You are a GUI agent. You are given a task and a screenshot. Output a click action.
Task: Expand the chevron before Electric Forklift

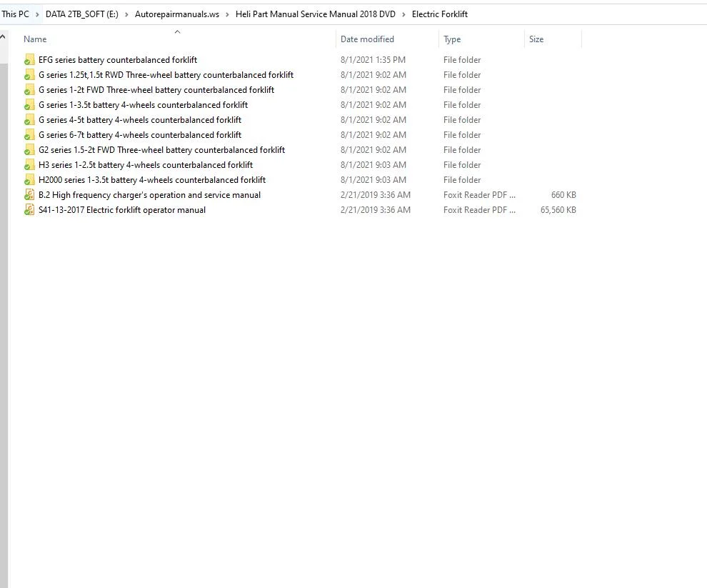(403, 14)
